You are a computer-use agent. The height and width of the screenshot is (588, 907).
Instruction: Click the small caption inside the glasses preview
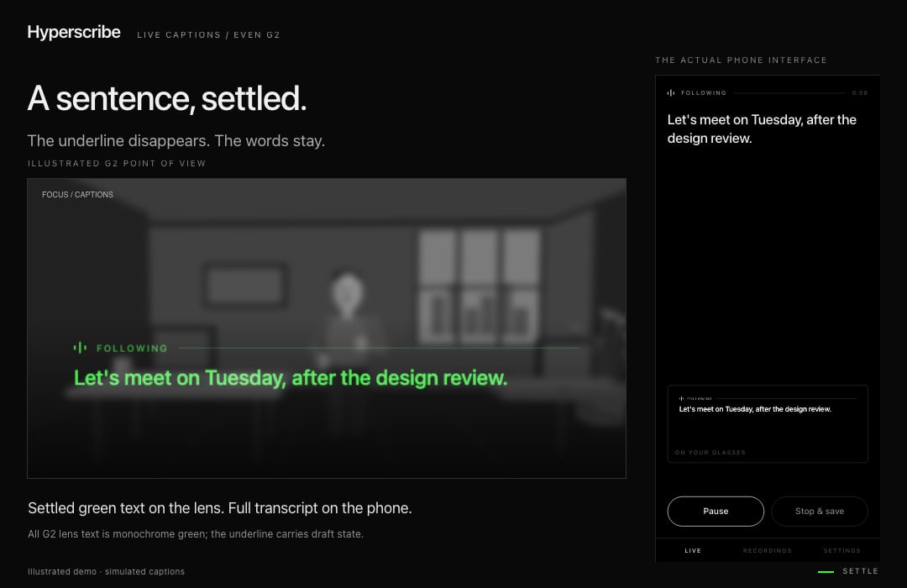pos(755,409)
